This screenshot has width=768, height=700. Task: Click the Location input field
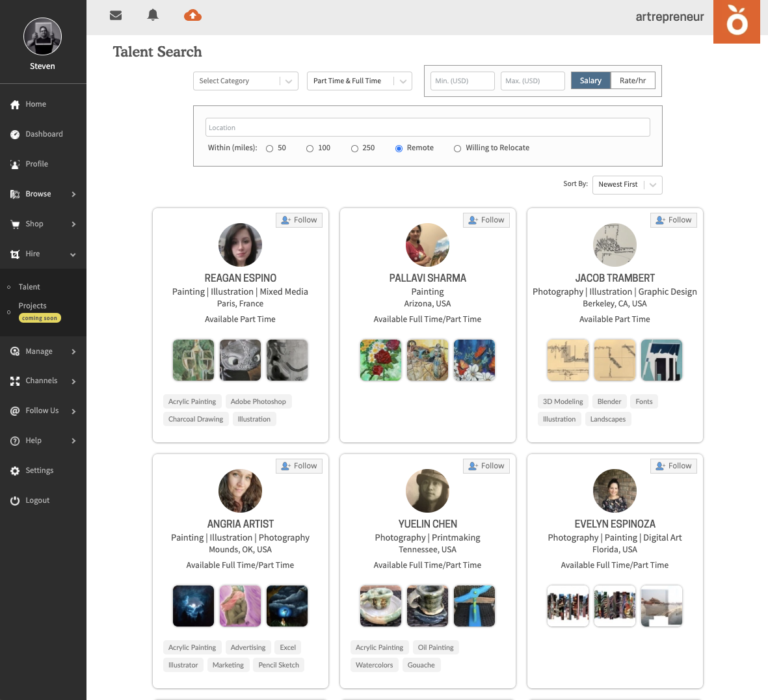(428, 128)
